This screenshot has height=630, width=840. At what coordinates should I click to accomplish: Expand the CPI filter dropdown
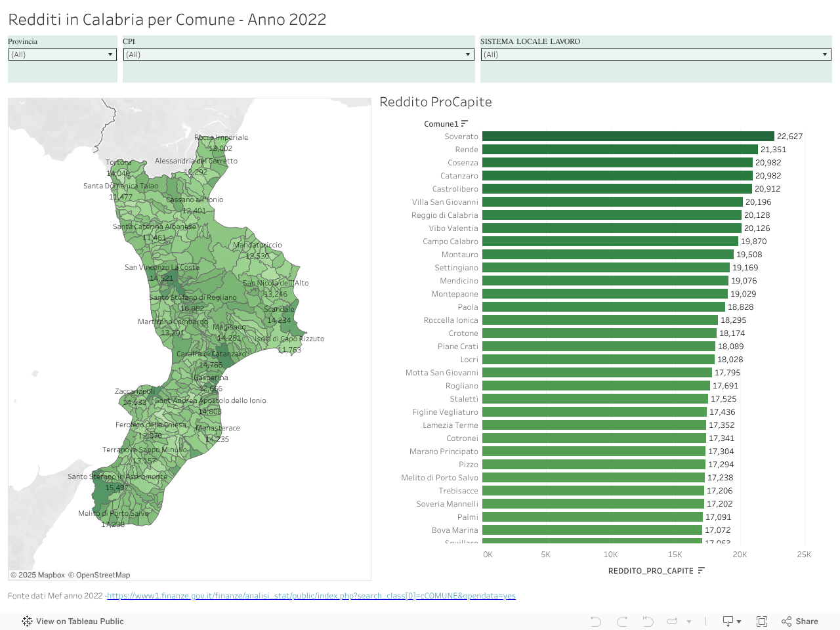click(x=299, y=54)
